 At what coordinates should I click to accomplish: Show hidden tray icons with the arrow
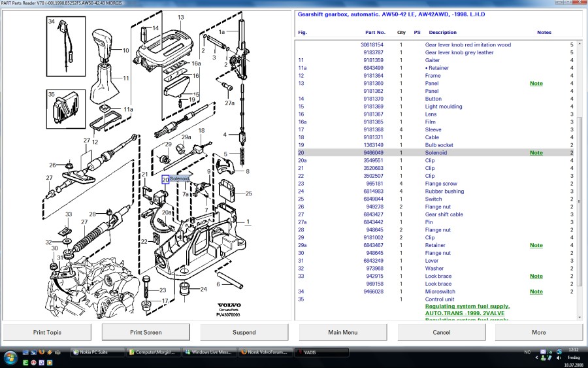point(536,358)
